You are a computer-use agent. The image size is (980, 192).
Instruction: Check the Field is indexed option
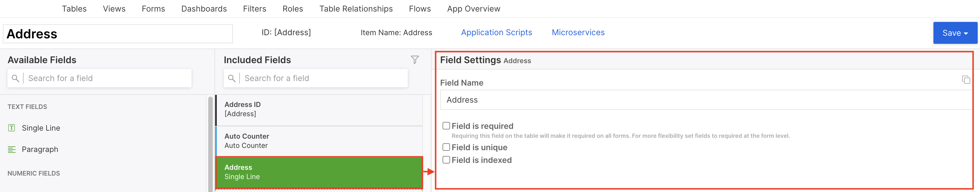click(446, 159)
